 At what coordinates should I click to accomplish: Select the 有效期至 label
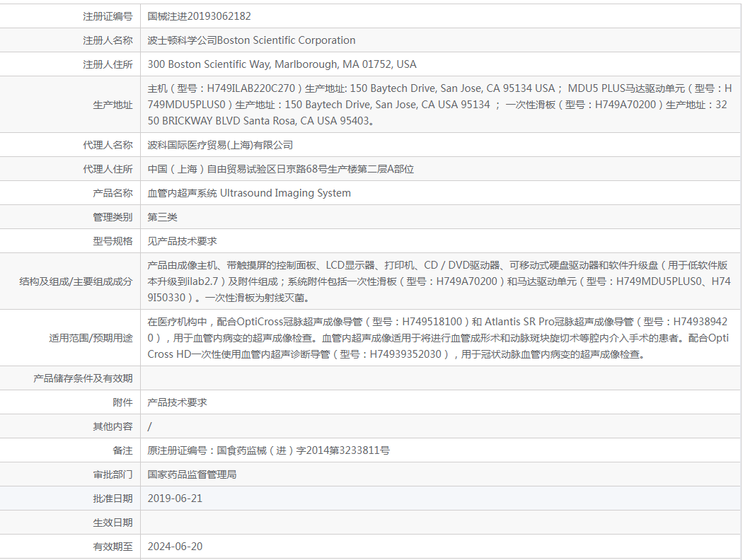113,547
